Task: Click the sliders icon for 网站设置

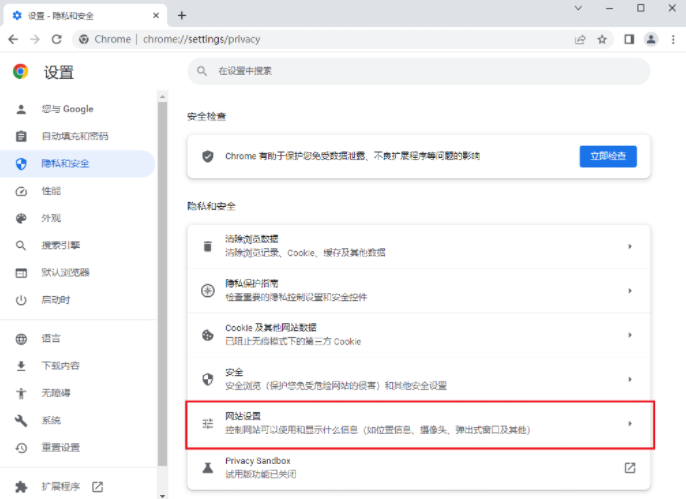Action: (x=208, y=423)
